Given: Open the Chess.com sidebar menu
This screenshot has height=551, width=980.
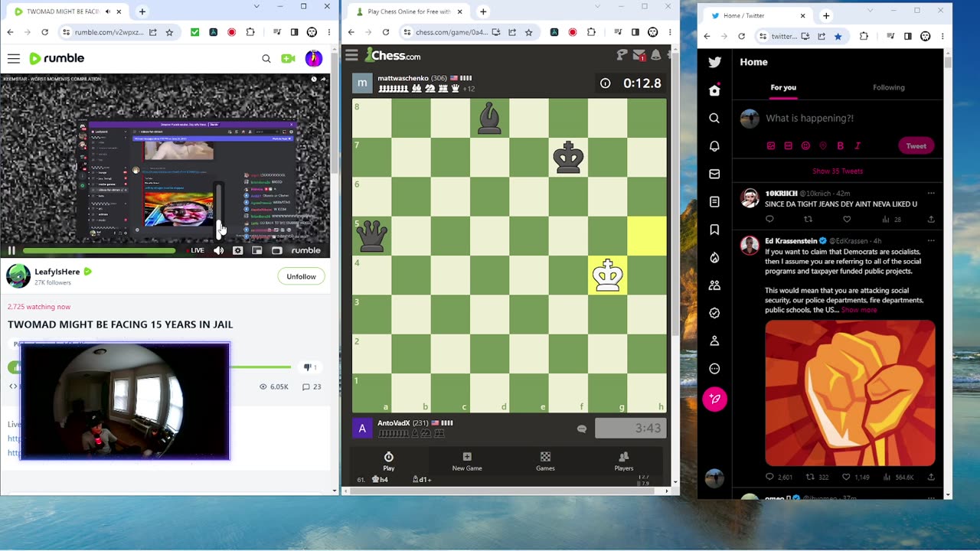Looking at the screenshot, I should tap(351, 55).
